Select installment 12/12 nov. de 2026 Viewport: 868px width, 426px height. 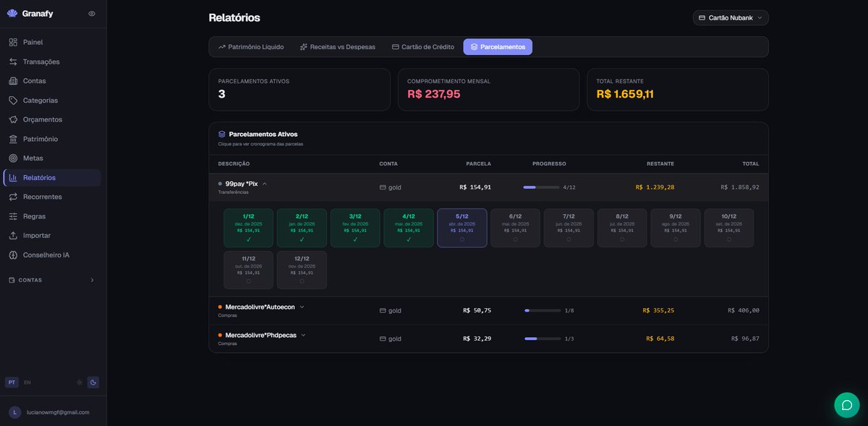click(302, 270)
